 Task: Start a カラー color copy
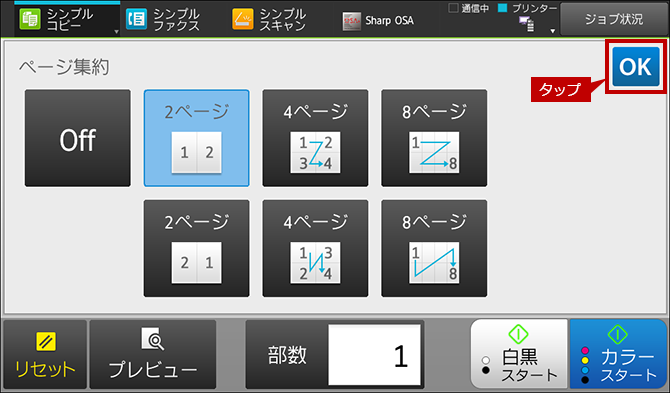click(x=618, y=354)
